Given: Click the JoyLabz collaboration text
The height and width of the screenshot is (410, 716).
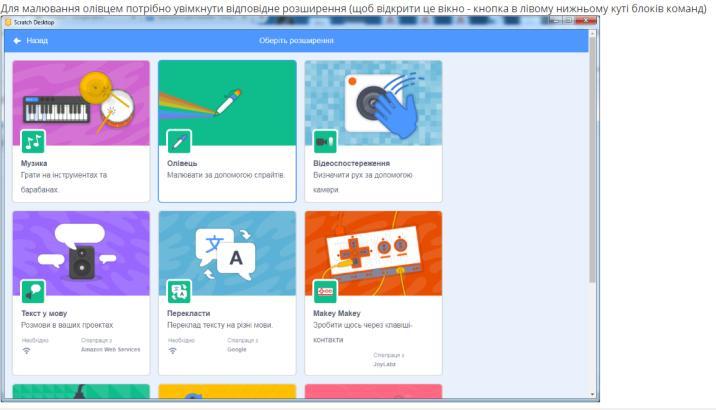Looking at the screenshot, I should pyautogui.click(x=384, y=364).
